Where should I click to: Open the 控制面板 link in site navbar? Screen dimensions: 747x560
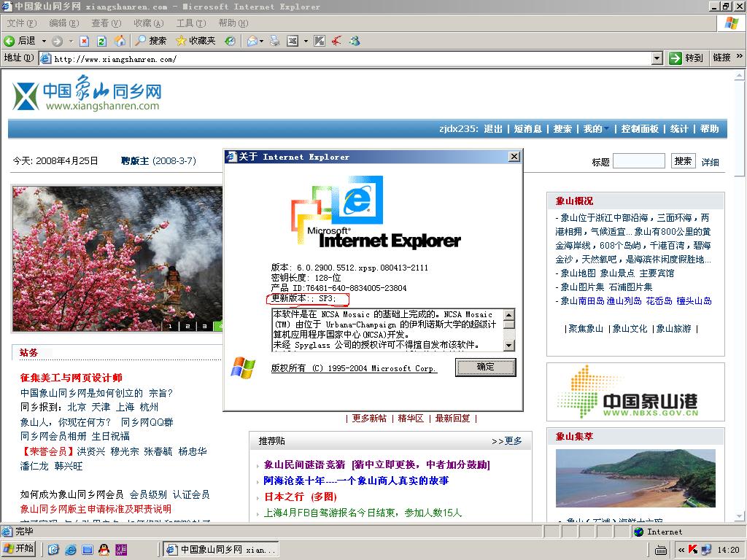640,129
